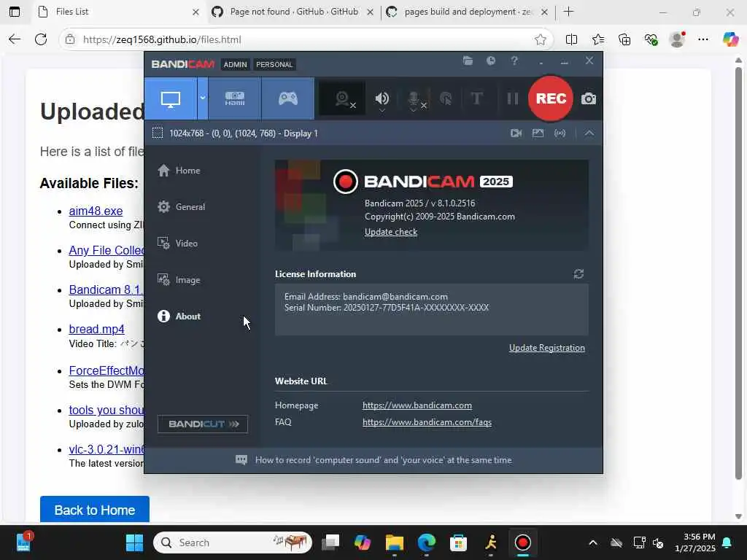The height and width of the screenshot is (560, 747).
Task: Open Bandicam help question mark icon
Action: 514,61
